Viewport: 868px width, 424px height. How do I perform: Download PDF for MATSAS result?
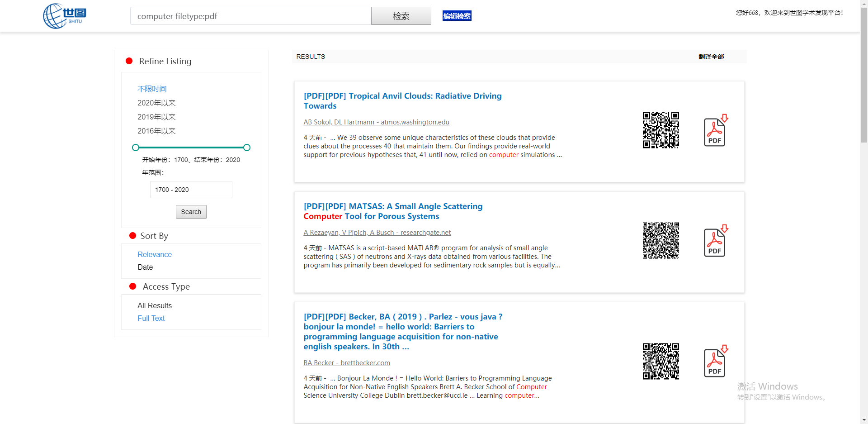point(715,241)
